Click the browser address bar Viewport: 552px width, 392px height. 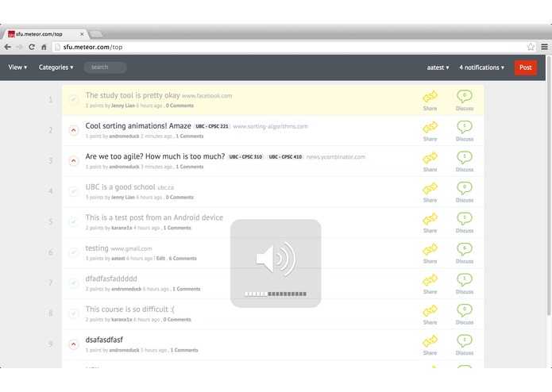[x=292, y=47]
